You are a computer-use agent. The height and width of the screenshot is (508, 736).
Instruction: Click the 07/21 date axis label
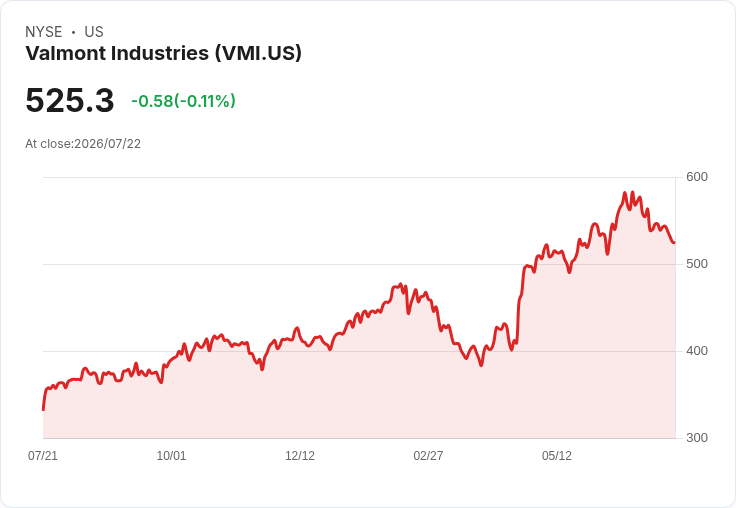pyautogui.click(x=43, y=456)
